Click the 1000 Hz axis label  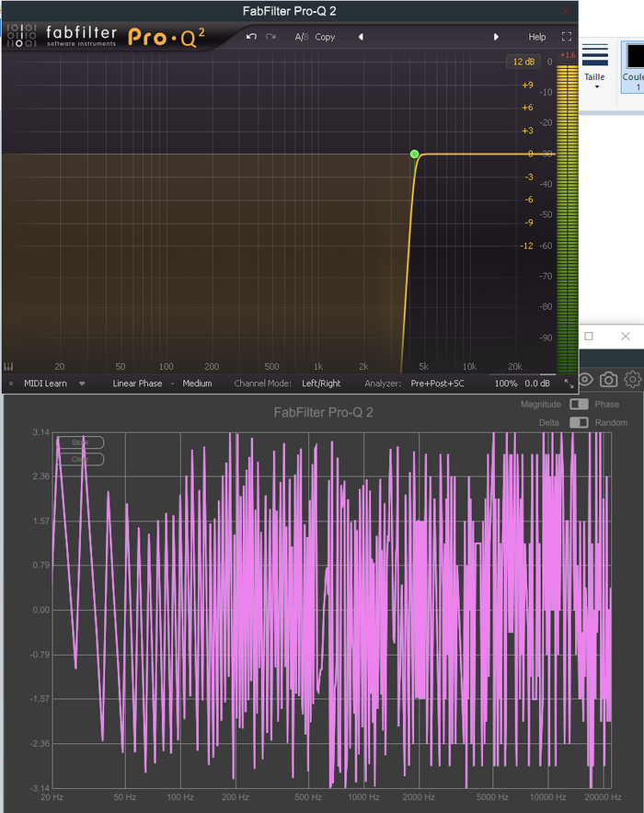coord(363,797)
